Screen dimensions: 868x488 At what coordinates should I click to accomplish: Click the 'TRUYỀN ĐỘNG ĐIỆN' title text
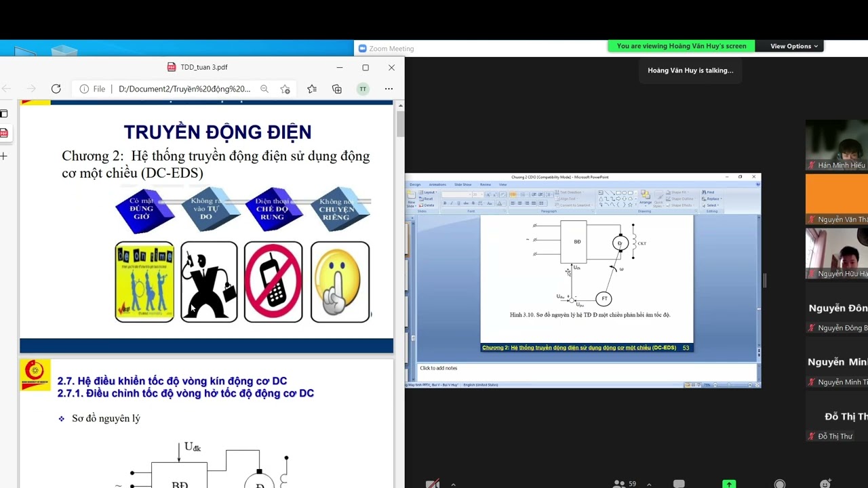point(218,132)
